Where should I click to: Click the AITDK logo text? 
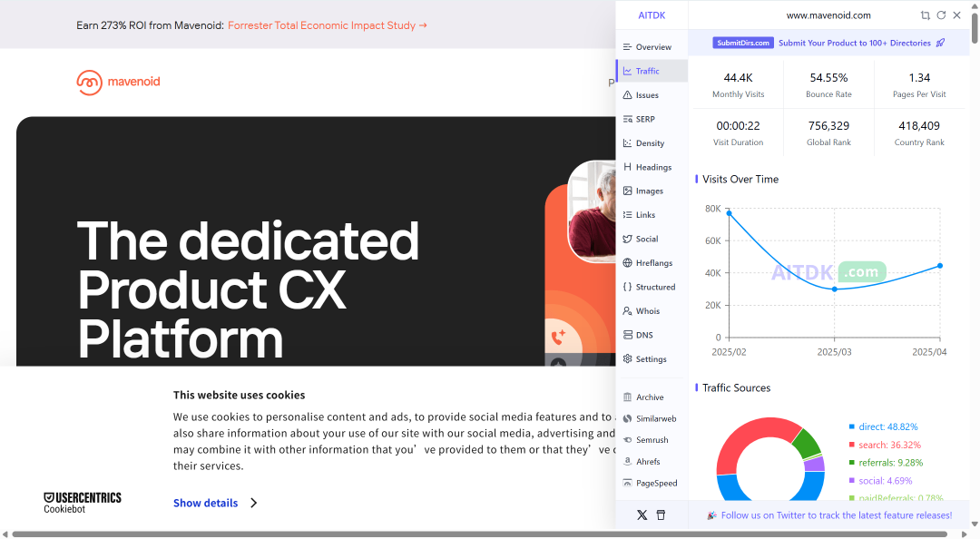pos(652,15)
